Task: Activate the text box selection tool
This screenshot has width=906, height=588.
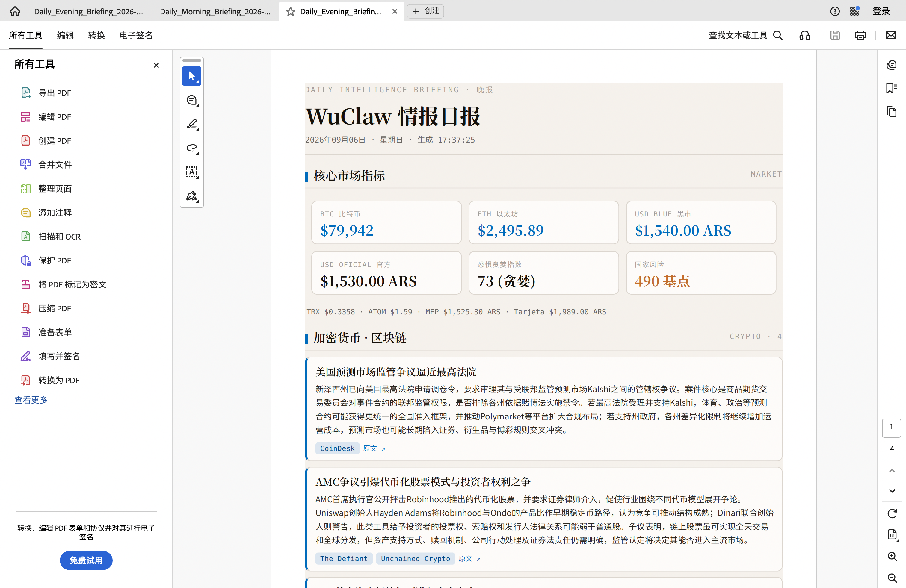Action: pos(191,172)
